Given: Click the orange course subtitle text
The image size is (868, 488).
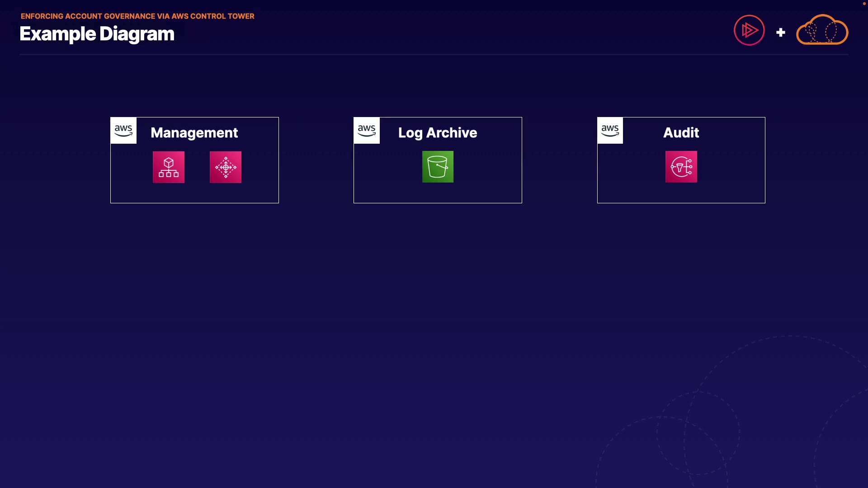Looking at the screenshot, I should (x=137, y=16).
